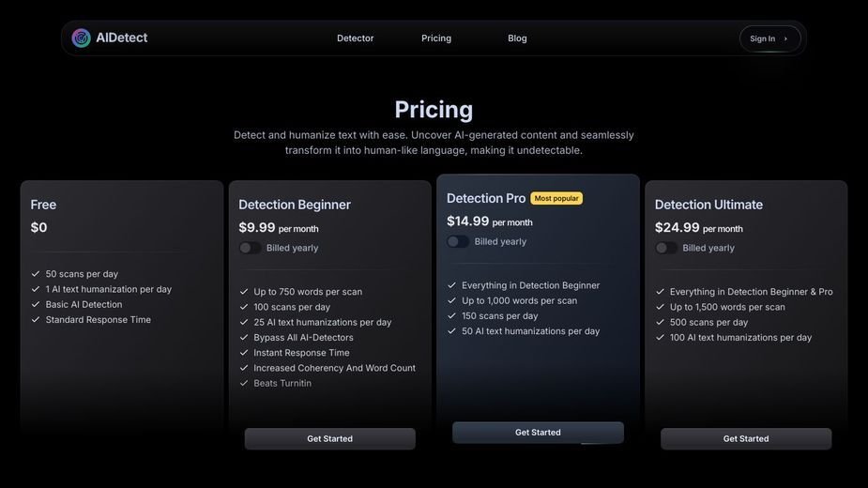Click the Sign In button
This screenshot has height=488, width=868.
pos(770,38)
